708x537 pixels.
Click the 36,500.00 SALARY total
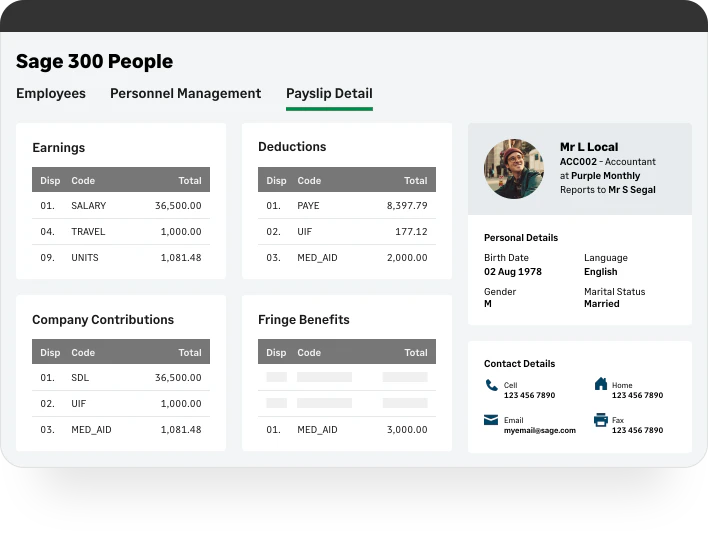pyautogui.click(x=178, y=206)
